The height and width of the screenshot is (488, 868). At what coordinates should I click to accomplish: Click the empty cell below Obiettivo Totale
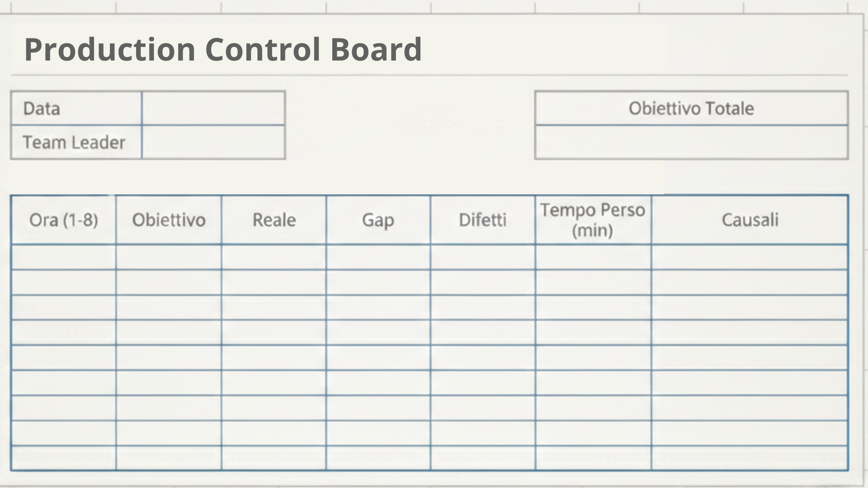click(x=691, y=142)
